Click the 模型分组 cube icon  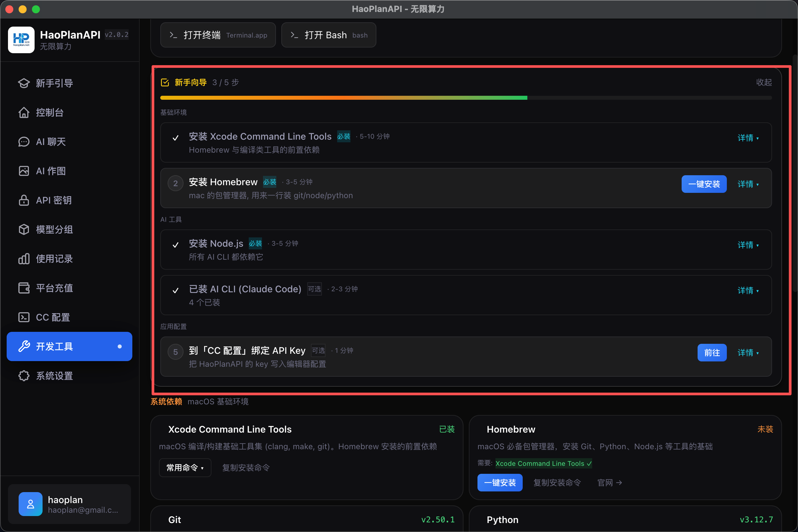pyautogui.click(x=24, y=229)
